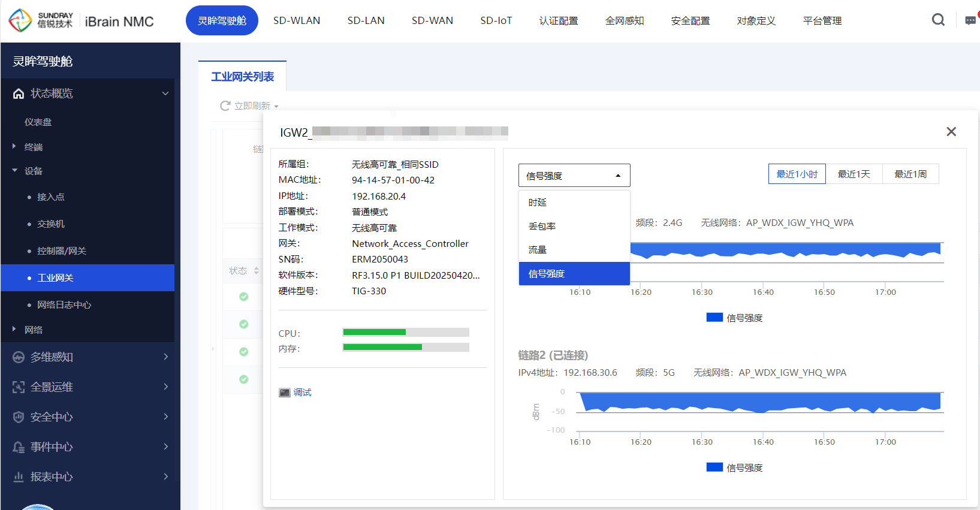Switch to 工业网关列表 tab
This screenshot has width=980, height=510.
242,76
